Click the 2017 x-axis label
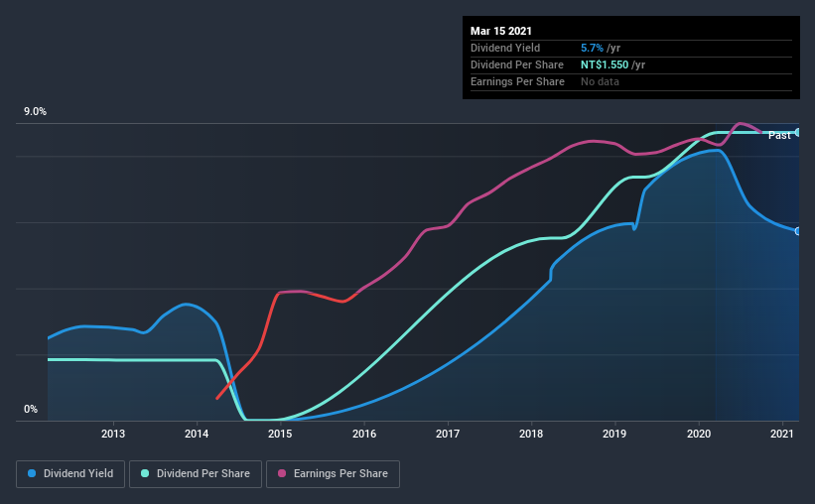Image resolution: width=815 pixels, height=504 pixels. tap(448, 434)
